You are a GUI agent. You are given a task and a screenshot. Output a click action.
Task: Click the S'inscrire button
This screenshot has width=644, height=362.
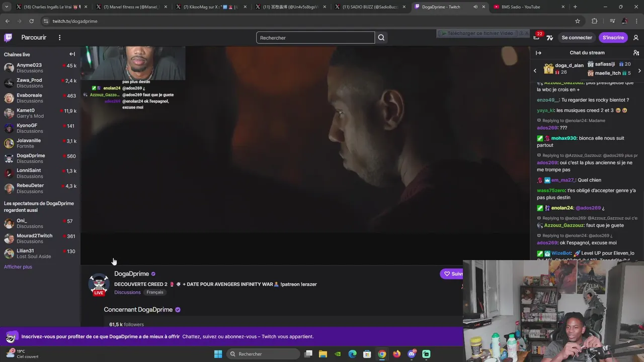click(613, 38)
